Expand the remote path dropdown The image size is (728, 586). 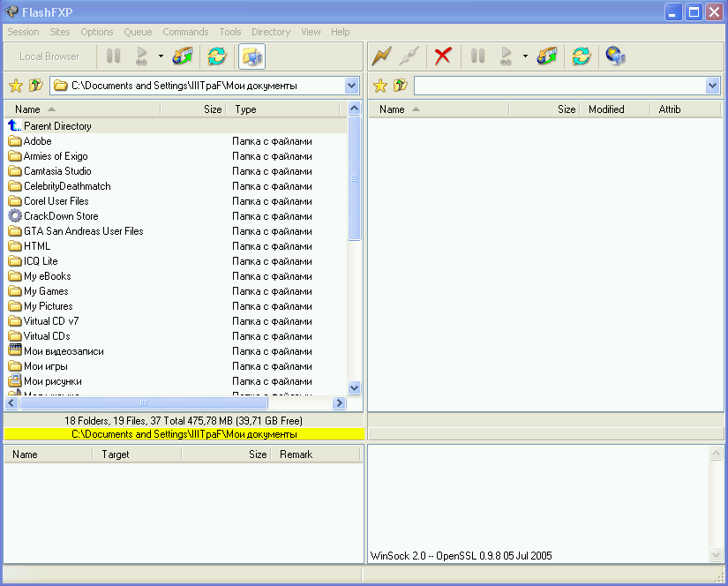click(712, 86)
